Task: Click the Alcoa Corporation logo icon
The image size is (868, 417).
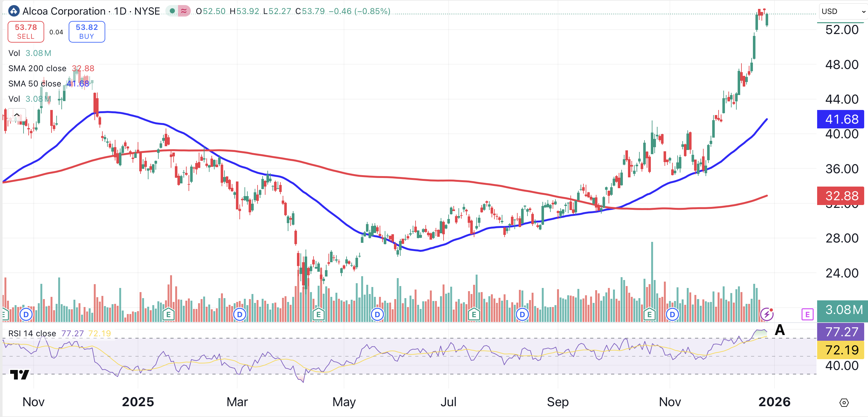Action: pyautogui.click(x=14, y=11)
